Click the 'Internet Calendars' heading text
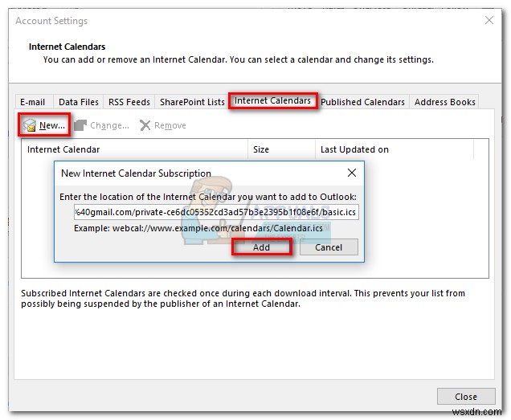511x420 pixels. 67,47
